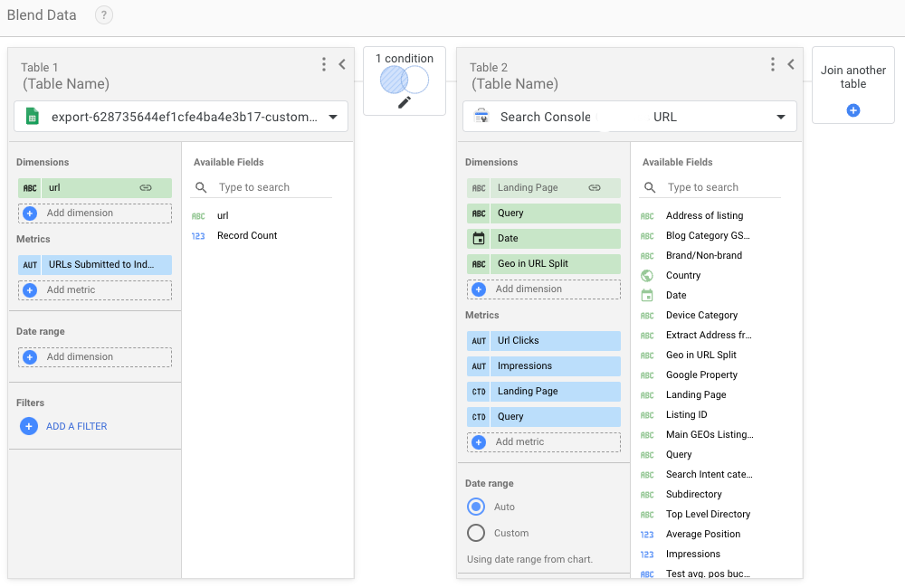
Task: Click the Search Console source icon
Action: tap(481, 117)
